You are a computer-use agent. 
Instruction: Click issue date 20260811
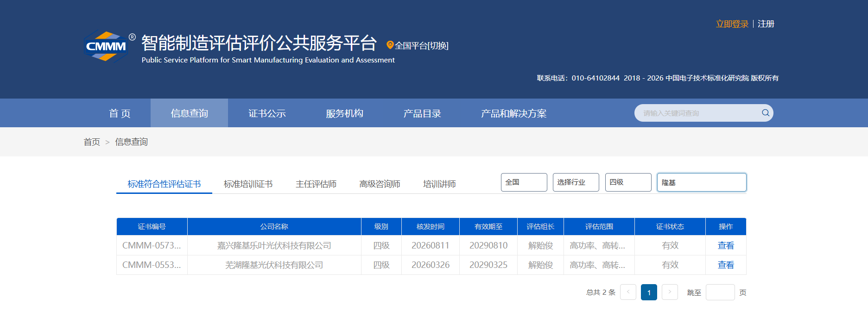pos(430,245)
